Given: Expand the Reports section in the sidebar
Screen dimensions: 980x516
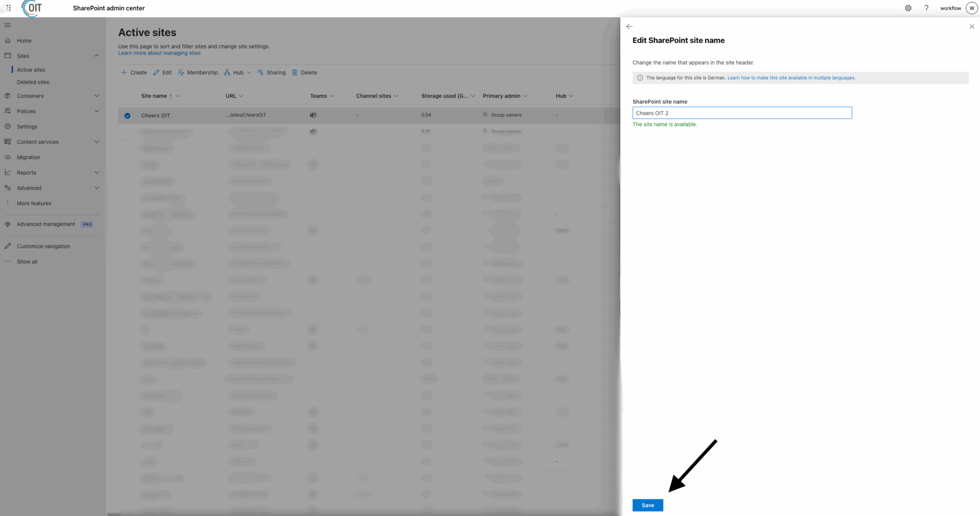Looking at the screenshot, I should pyautogui.click(x=97, y=172).
